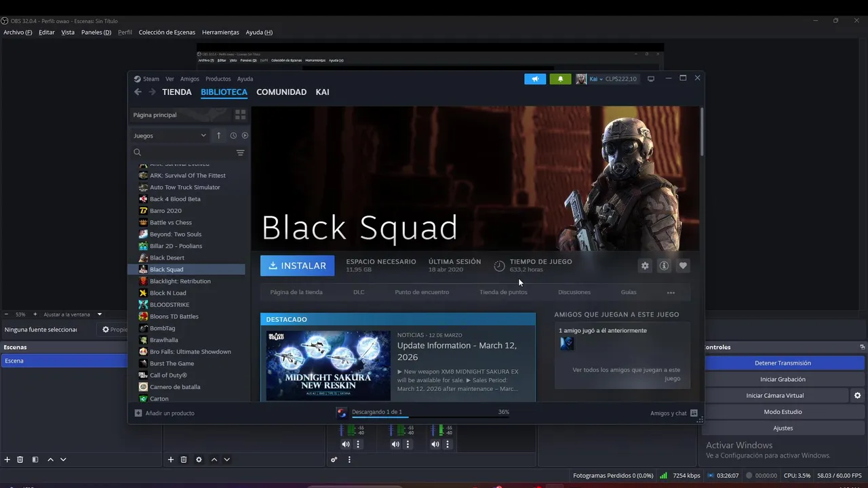Open OBS Colección de Escenas menu
Viewport: 868px width, 488px height.
pos(167,33)
